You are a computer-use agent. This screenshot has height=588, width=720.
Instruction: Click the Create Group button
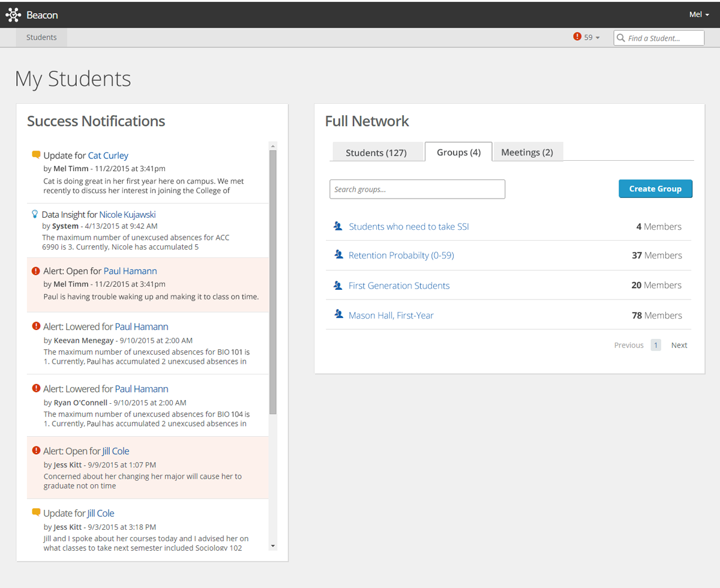click(655, 188)
